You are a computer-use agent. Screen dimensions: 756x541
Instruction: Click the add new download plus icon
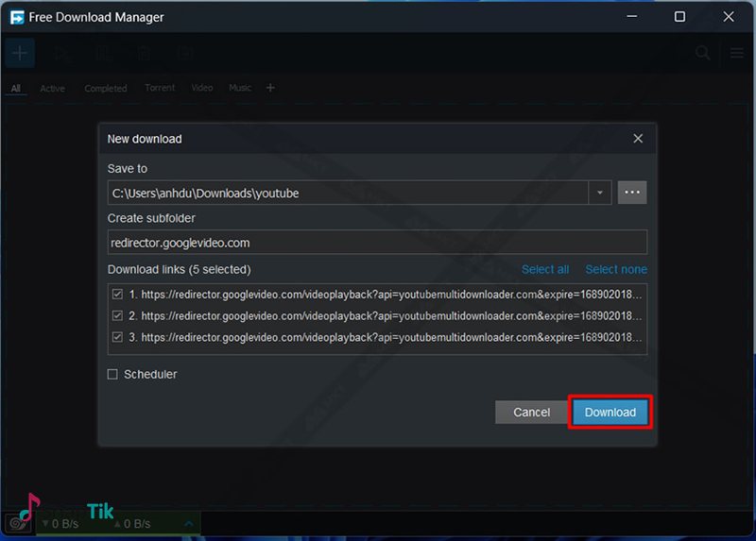[20, 53]
